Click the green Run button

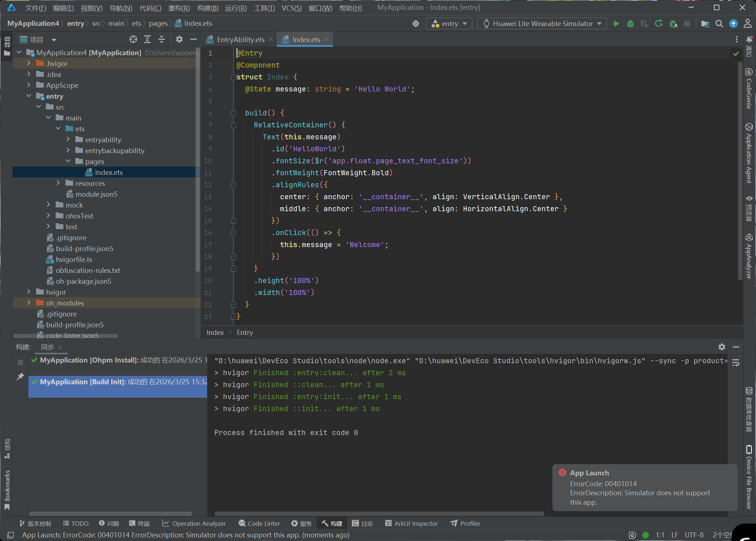(x=616, y=24)
